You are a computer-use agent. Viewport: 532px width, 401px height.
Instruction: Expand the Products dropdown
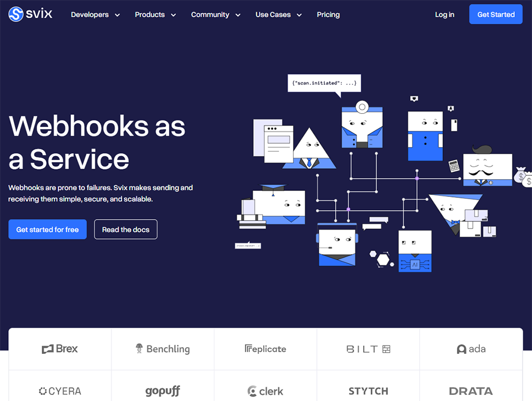[x=155, y=14]
